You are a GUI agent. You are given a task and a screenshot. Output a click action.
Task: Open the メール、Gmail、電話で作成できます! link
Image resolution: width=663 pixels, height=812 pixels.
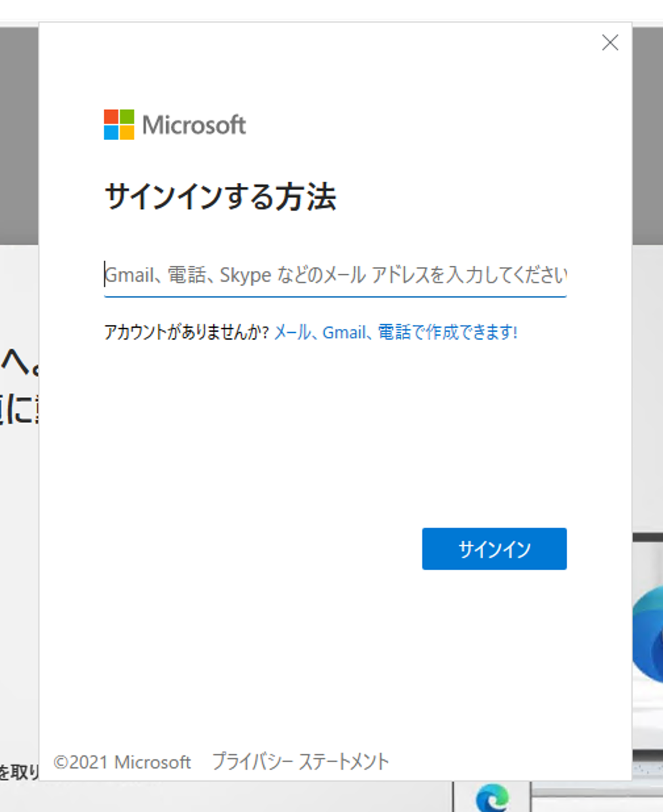(x=395, y=332)
